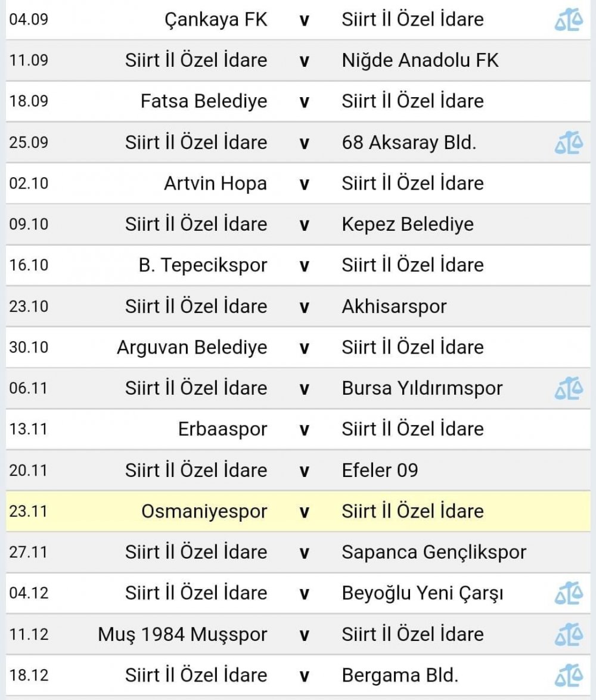Viewport: 596px width, 700px height.
Task: Select Artvin Hopa team name
Action: click(x=216, y=184)
